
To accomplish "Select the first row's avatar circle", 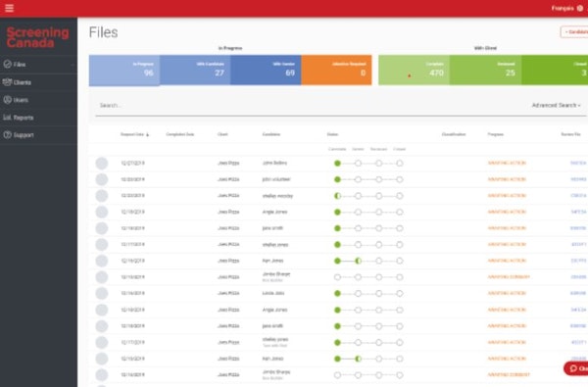I will tap(102, 163).
